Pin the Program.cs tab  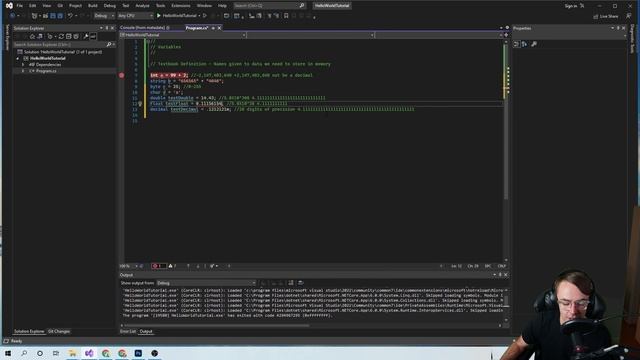coord(213,28)
